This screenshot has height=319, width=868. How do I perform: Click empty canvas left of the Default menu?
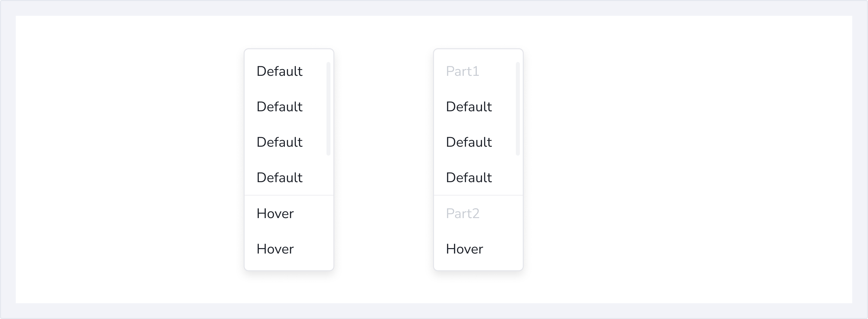coord(128,158)
